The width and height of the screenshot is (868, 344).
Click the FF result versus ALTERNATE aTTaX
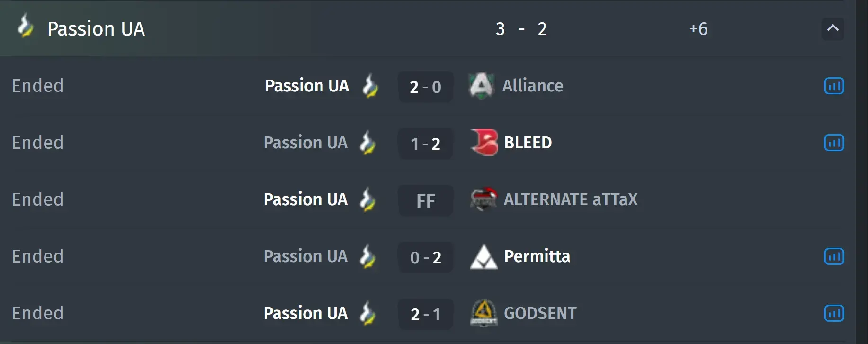tap(425, 200)
